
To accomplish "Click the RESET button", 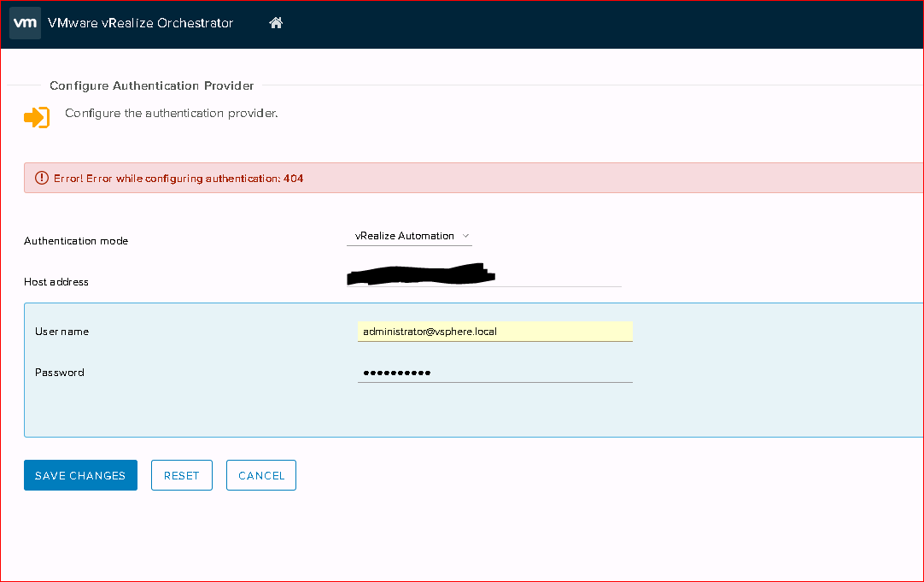I will click(x=182, y=475).
